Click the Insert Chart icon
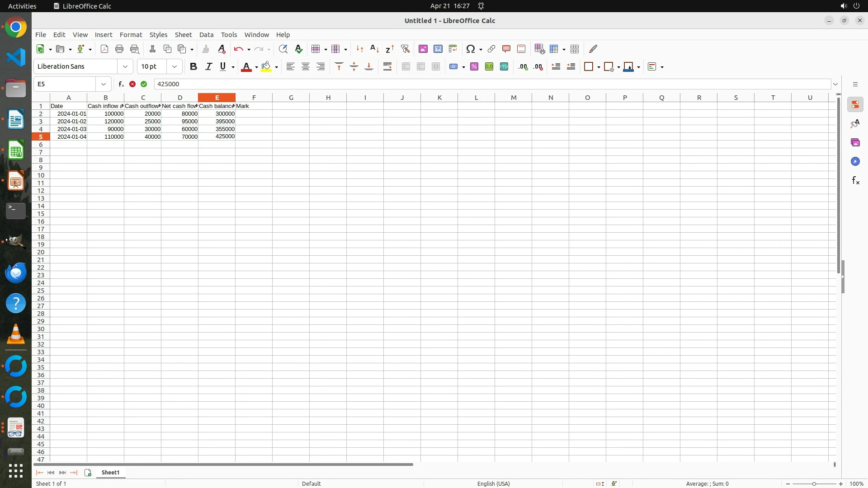 (x=438, y=49)
